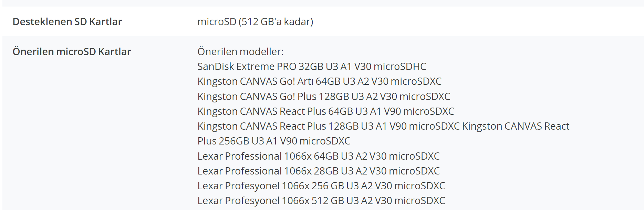Click Lexar Profesyonel 1066x 512 GB entry
Screen dimensions: 644x210
(x=321, y=201)
